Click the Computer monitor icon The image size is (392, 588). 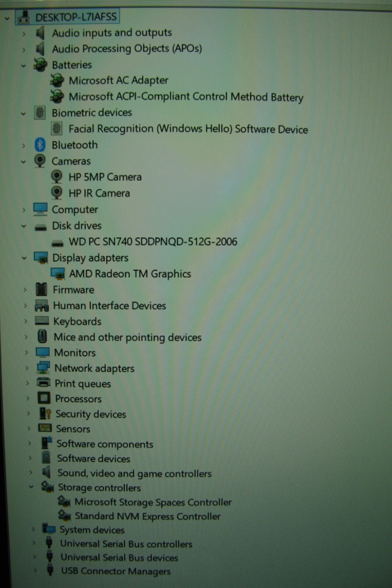(40, 209)
